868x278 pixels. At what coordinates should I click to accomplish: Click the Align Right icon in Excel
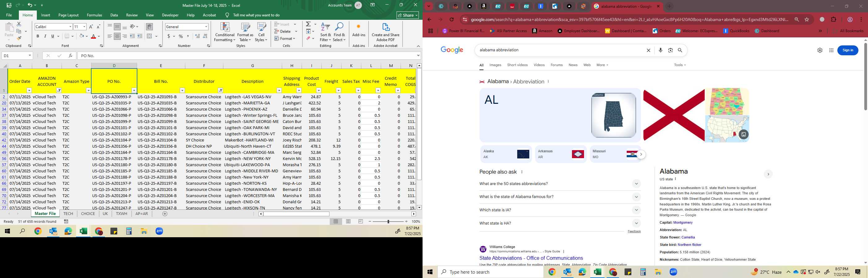tap(125, 36)
